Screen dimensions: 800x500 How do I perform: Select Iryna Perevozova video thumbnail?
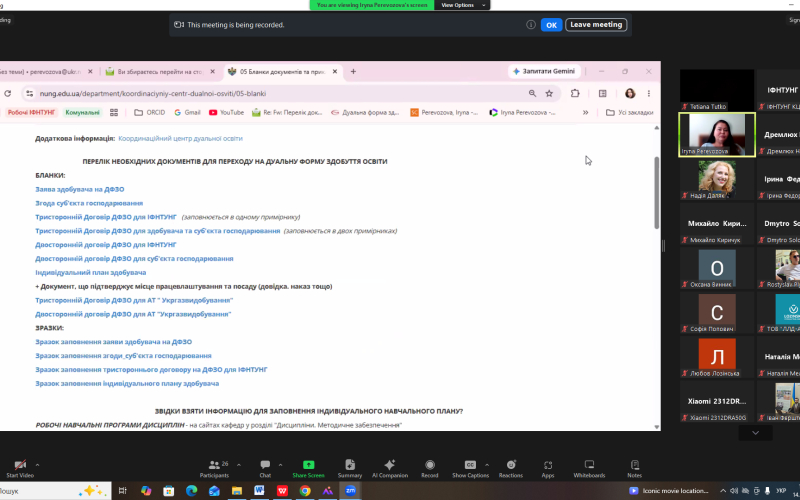point(717,135)
